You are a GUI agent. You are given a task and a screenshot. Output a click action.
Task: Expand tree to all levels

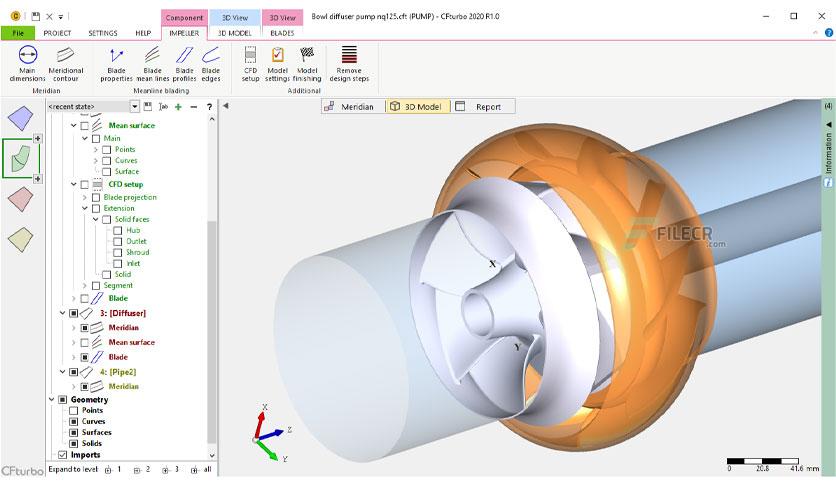point(202,470)
